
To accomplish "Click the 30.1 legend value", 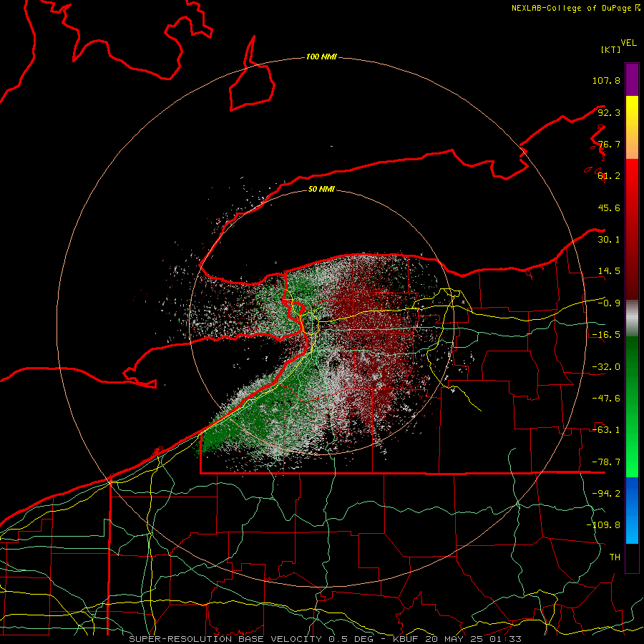I will (609, 240).
